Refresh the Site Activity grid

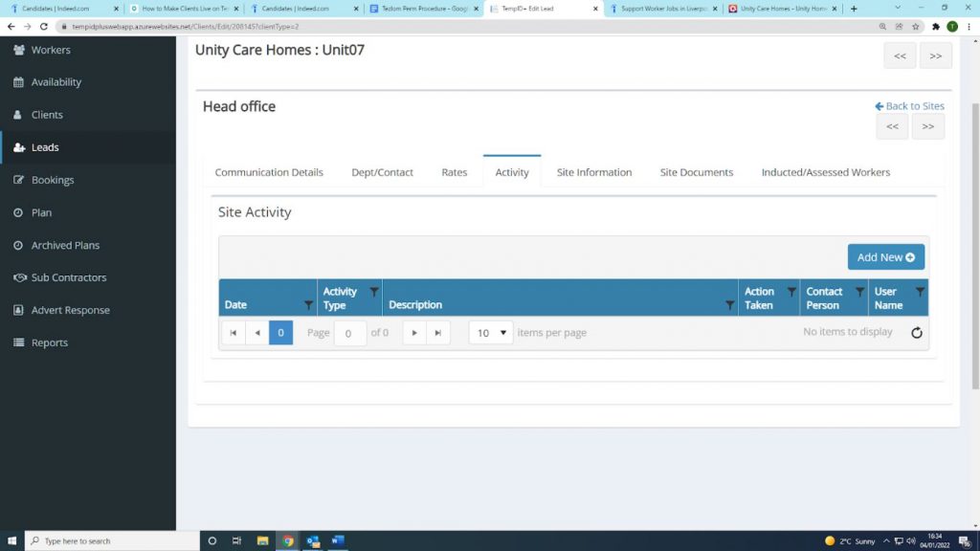click(x=916, y=333)
